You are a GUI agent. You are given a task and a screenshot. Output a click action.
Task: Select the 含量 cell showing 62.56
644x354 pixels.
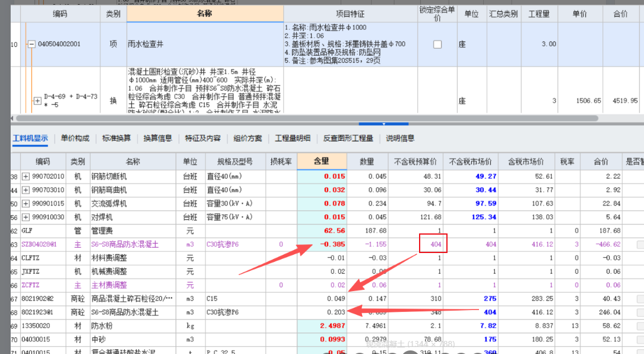[x=322, y=230]
